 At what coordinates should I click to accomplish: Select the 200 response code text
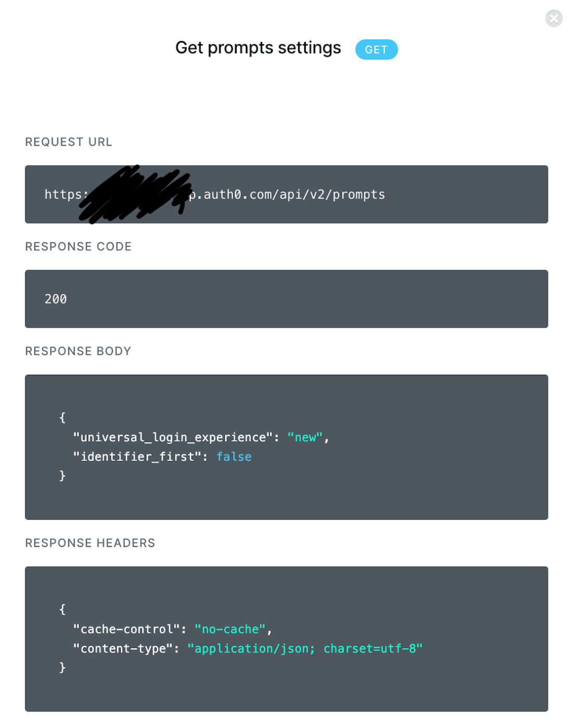(x=56, y=299)
